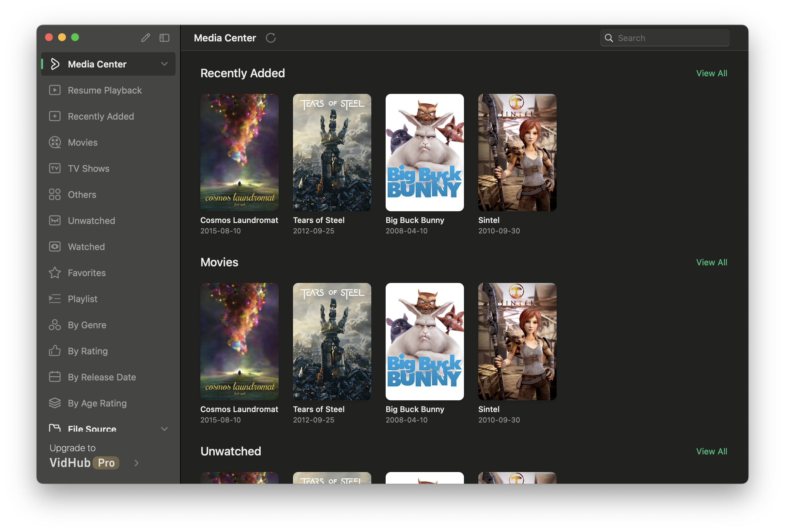Browse By Genre
Image resolution: width=785 pixels, height=532 pixels.
[108, 325]
